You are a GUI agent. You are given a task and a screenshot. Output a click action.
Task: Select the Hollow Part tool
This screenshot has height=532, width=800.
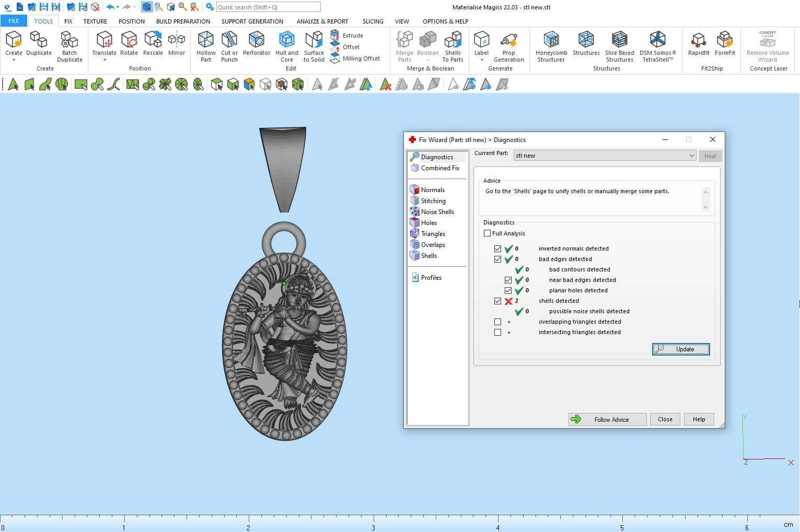coord(206,46)
